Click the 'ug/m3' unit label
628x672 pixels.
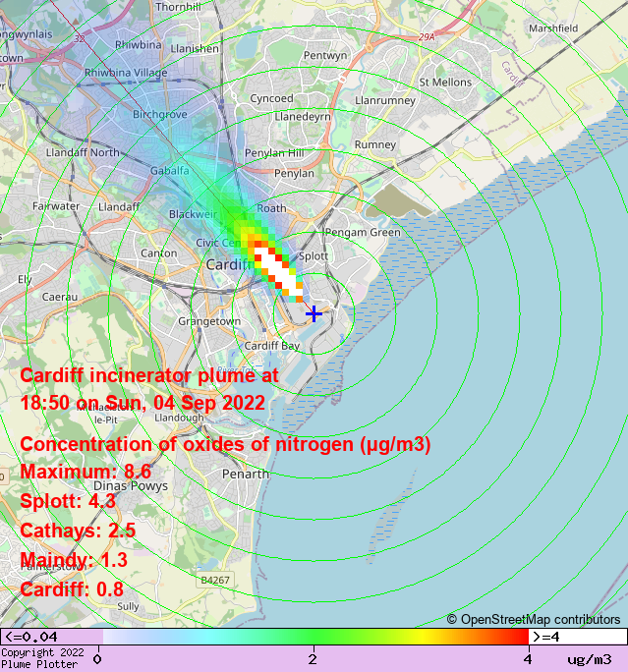pyautogui.click(x=590, y=659)
